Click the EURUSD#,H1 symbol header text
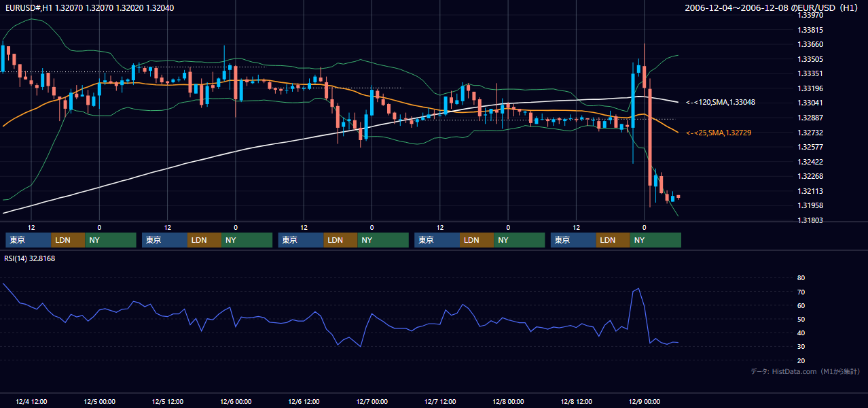Screen dimensions: 868x408 coord(90,7)
